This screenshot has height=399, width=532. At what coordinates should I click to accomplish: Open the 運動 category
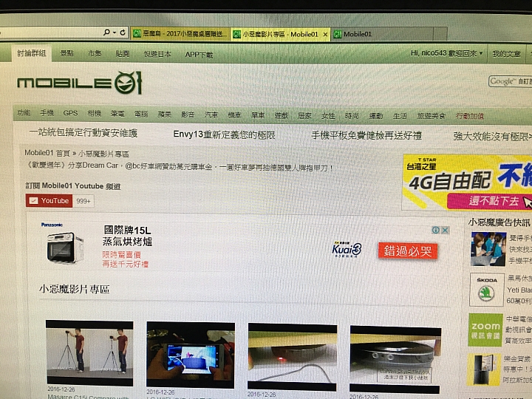(376, 116)
